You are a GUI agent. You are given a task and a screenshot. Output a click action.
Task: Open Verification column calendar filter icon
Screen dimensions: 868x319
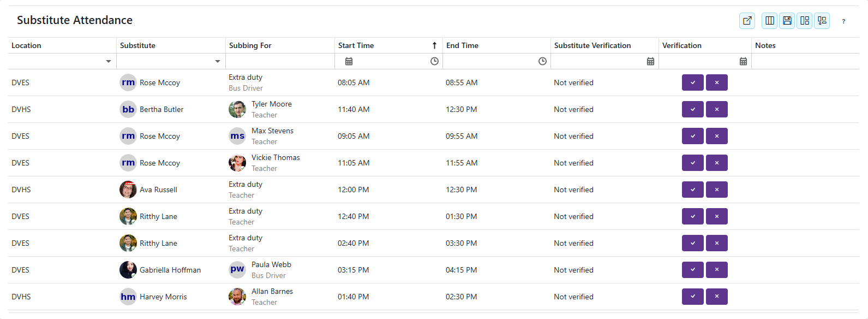click(743, 61)
